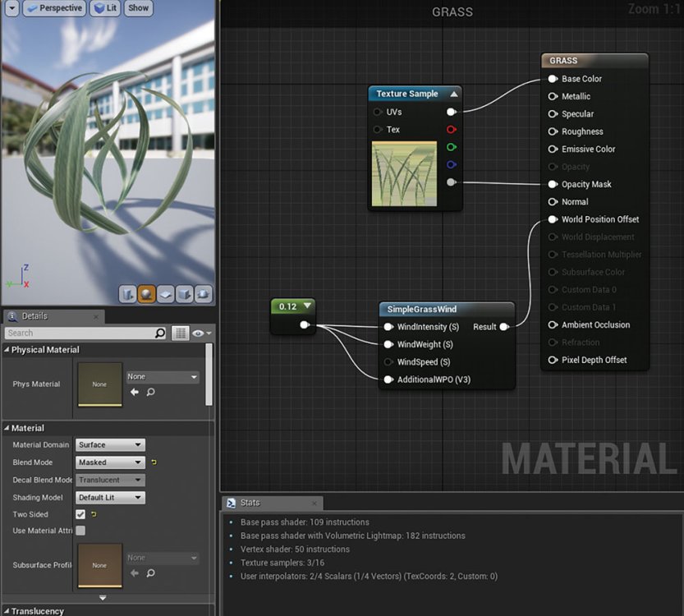The width and height of the screenshot is (684, 616).
Task: Open the Material Domain Surface dropdown
Action: (110, 445)
